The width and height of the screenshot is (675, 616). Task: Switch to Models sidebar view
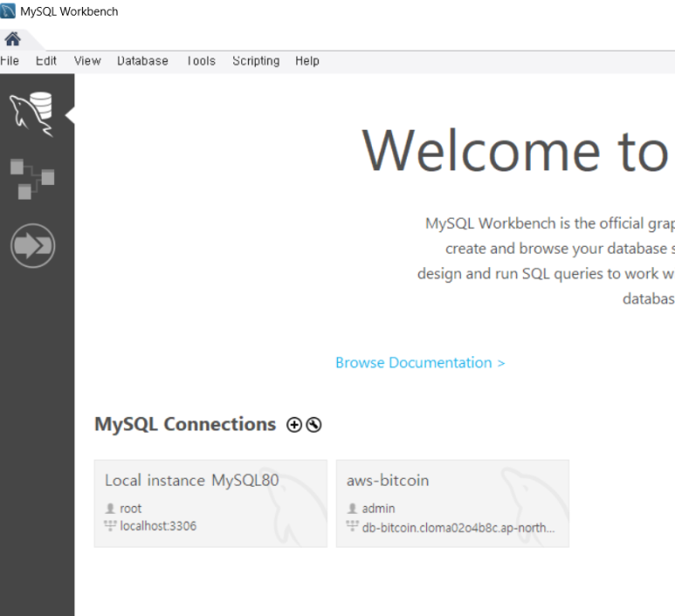[32, 179]
